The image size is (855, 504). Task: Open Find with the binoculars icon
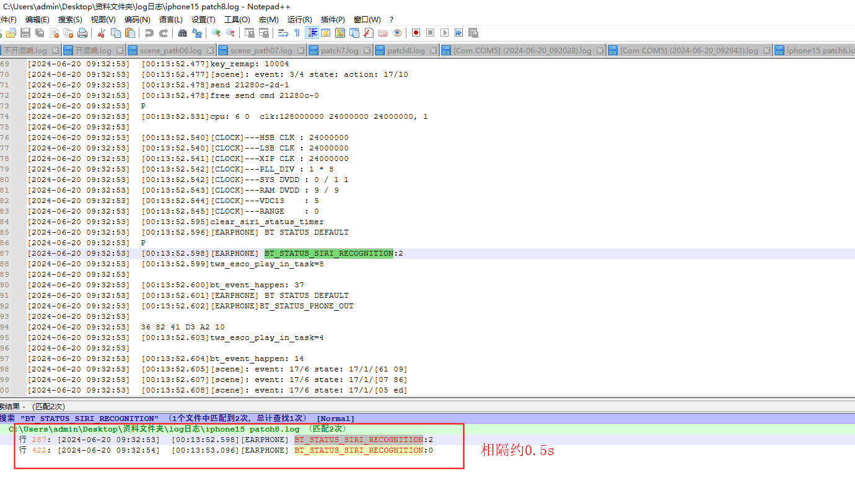pos(183,33)
